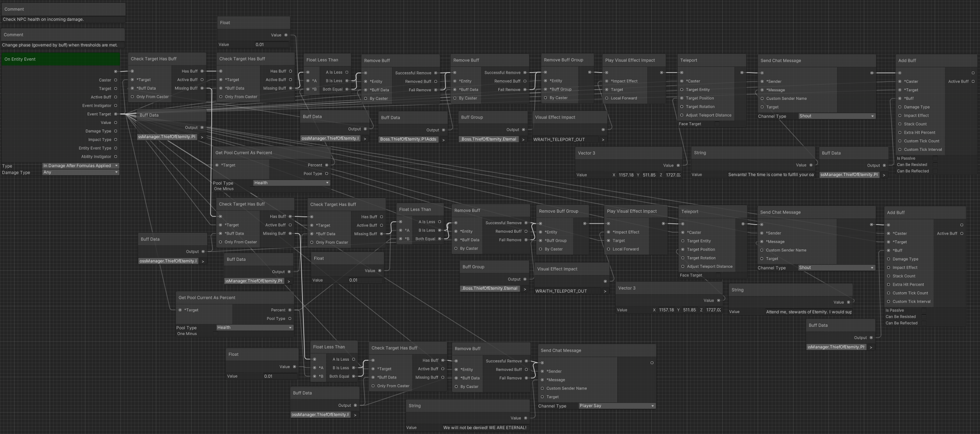Click the Event Instigator output port

pos(116,106)
